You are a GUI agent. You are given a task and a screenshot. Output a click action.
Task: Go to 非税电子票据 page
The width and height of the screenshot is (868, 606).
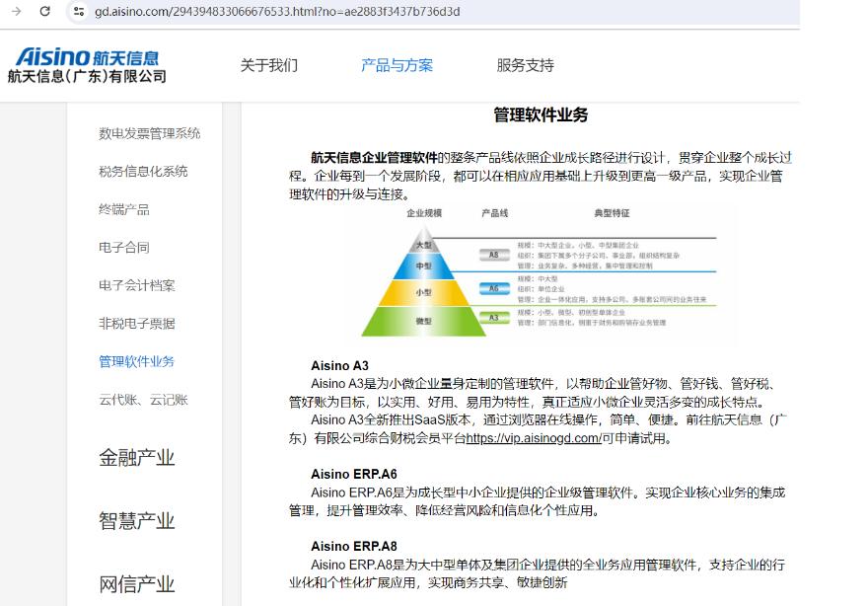137,324
